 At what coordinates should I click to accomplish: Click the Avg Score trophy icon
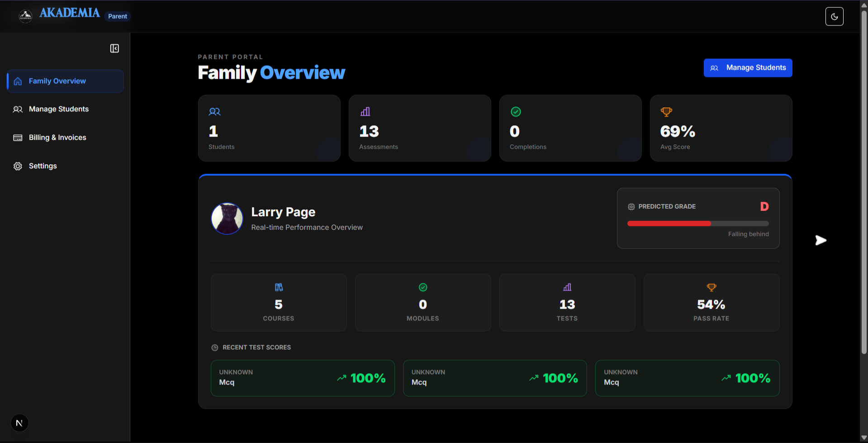(x=666, y=112)
